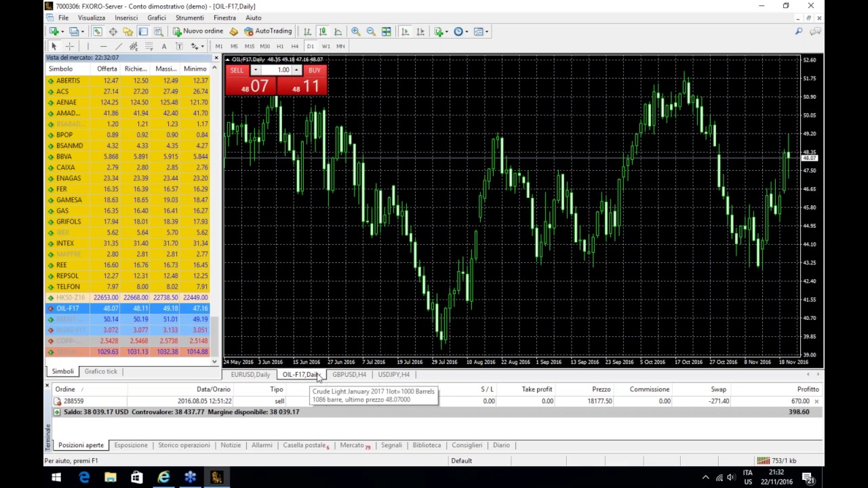The width and height of the screenshot is (868, 488).
Task: Select the Fibonacci retracement tool
Action: click(x=149, y=46)
